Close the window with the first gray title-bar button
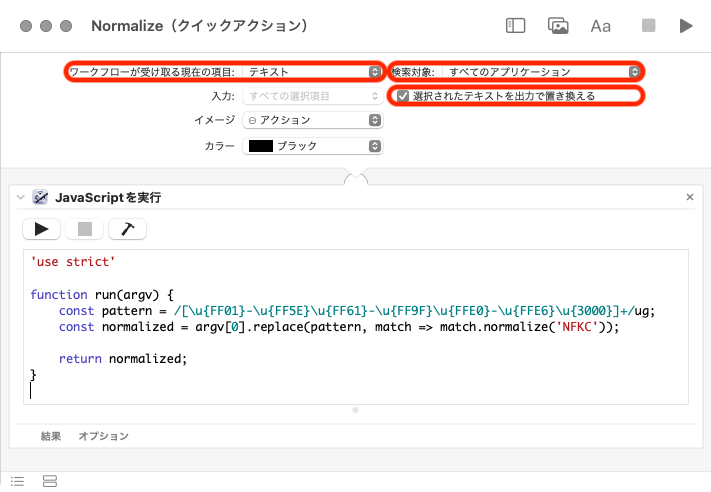 [26, 26]
